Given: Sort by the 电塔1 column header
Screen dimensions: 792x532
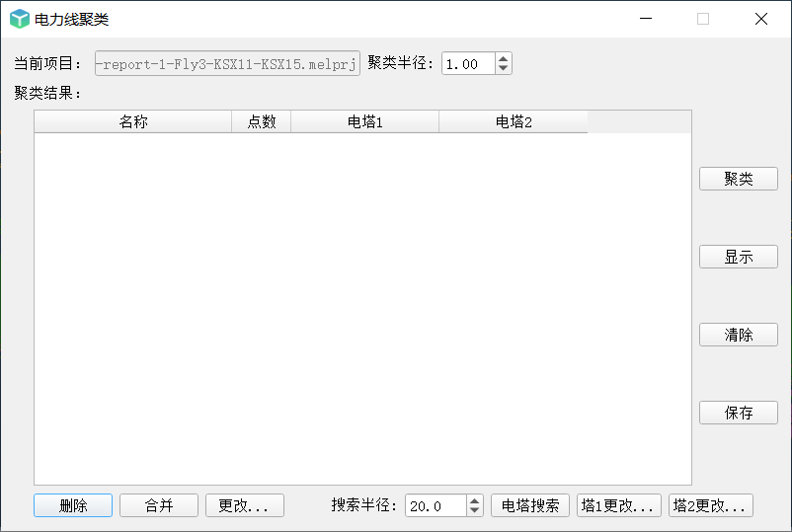Looking at the screenshot, I should 364,121.
